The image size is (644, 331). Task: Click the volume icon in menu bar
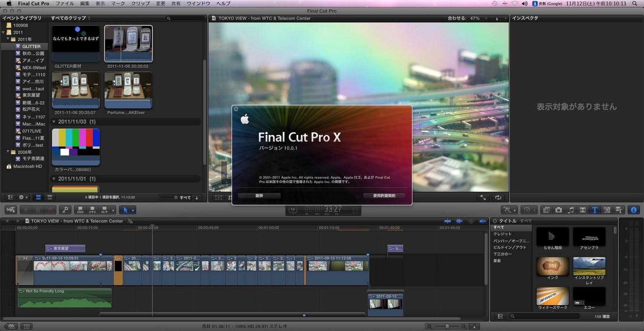pos(524,4)
